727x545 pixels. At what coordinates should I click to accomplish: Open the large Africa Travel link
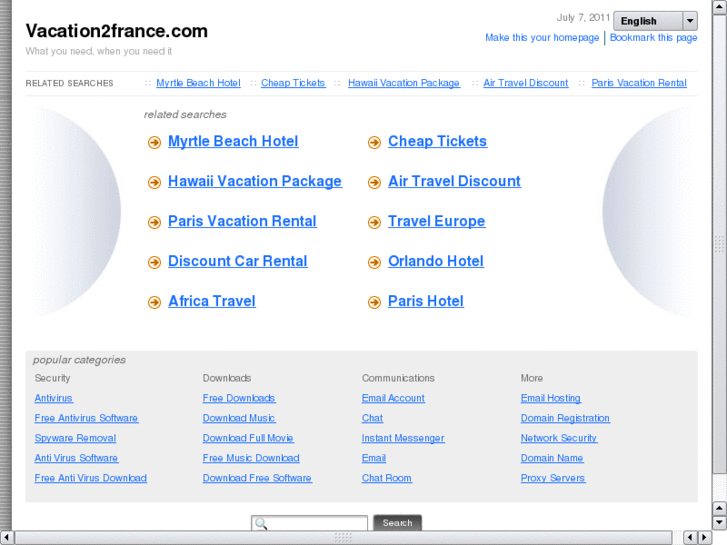212,301
